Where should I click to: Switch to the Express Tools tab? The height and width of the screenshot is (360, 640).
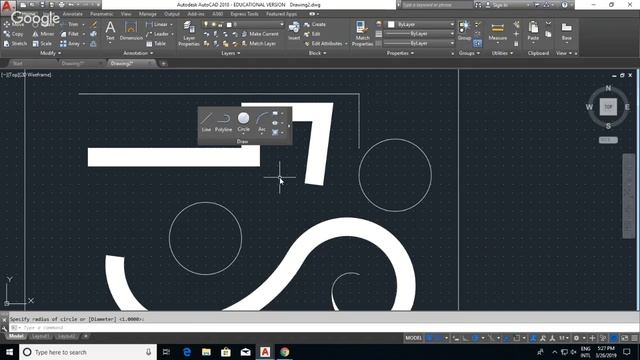pos(244,14)
